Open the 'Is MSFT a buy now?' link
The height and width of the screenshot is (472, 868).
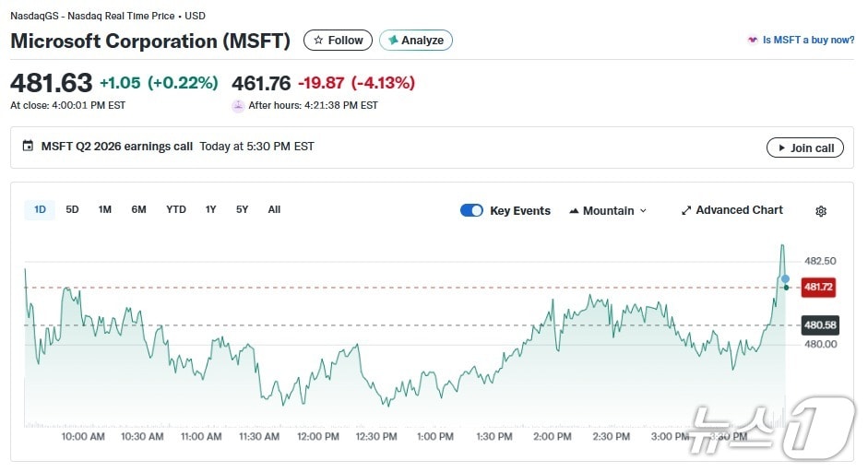coord(808,41)
